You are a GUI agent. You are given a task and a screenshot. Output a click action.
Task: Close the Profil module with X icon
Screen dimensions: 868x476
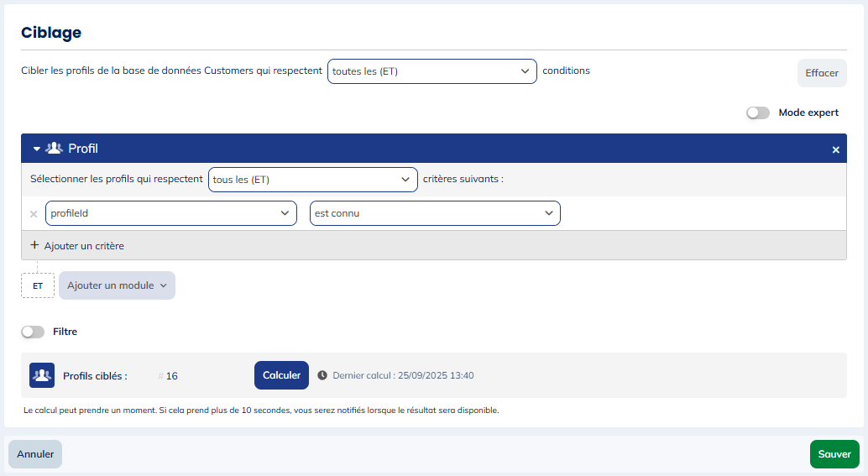(x=835, y=149)
